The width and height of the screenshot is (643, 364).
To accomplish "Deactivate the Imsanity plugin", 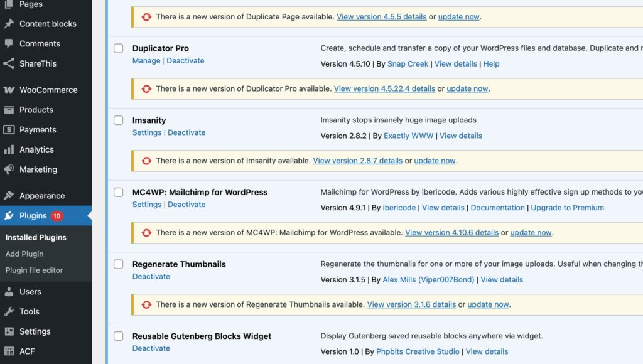I will click(186, 132).
